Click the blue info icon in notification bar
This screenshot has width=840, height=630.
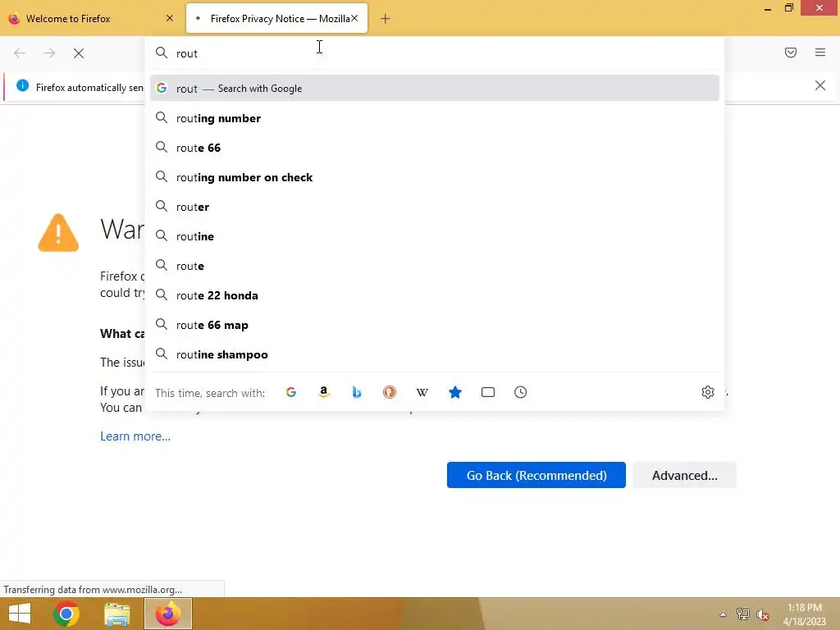tap(22, 85)
